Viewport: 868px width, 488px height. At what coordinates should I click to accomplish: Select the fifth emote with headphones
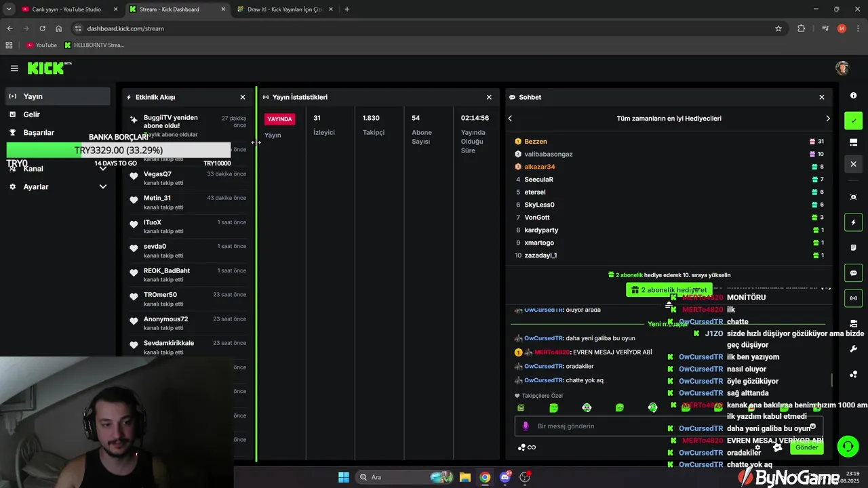[652, 408]
